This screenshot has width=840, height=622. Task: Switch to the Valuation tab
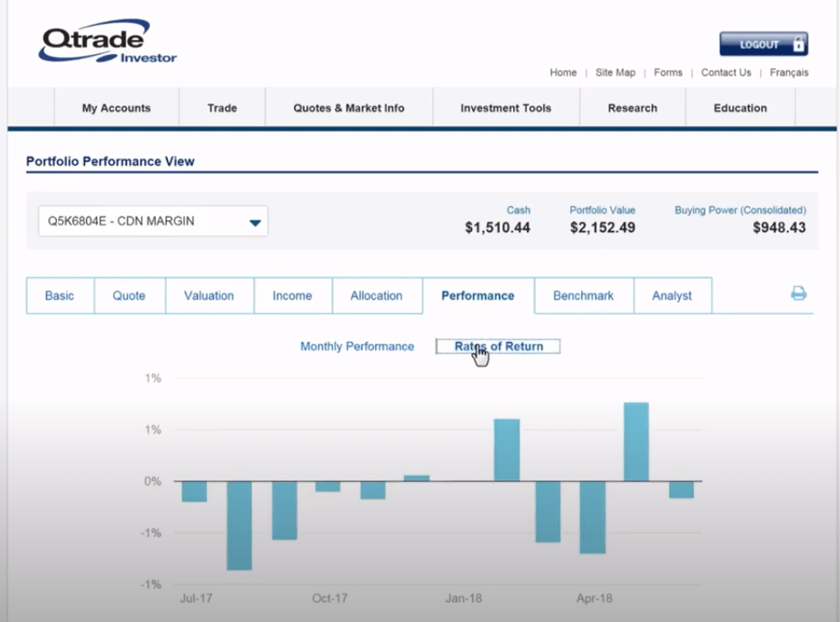[209, 296]
